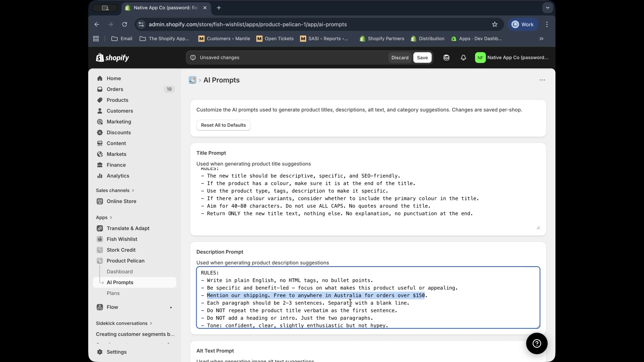Viewport: 644px width, 362px height.
Task: Open the more actions dots on AI Prompts header
Action: click(x=542, y=80)
